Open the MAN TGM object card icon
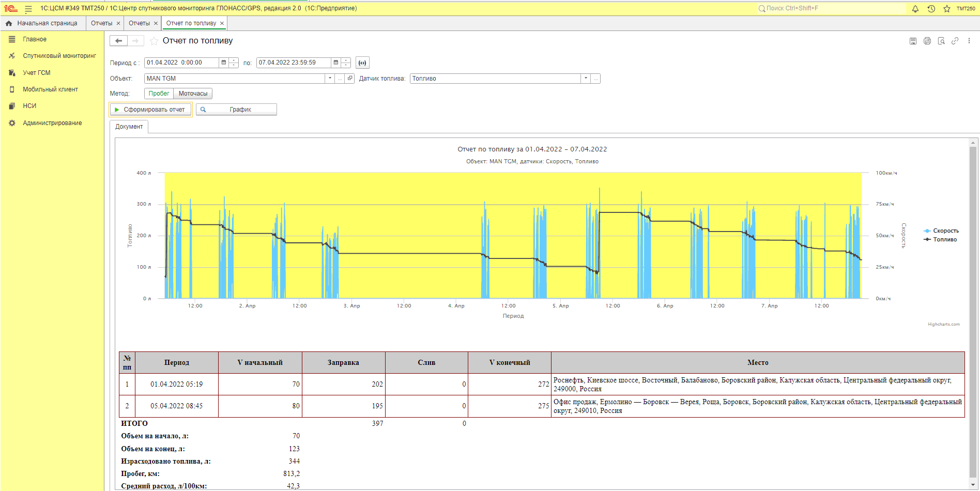The image size is (980, 491). coord(350,78)
